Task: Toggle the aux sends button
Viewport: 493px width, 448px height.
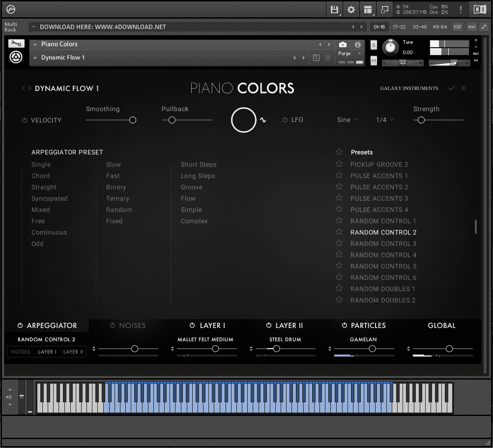Action: 472,27
